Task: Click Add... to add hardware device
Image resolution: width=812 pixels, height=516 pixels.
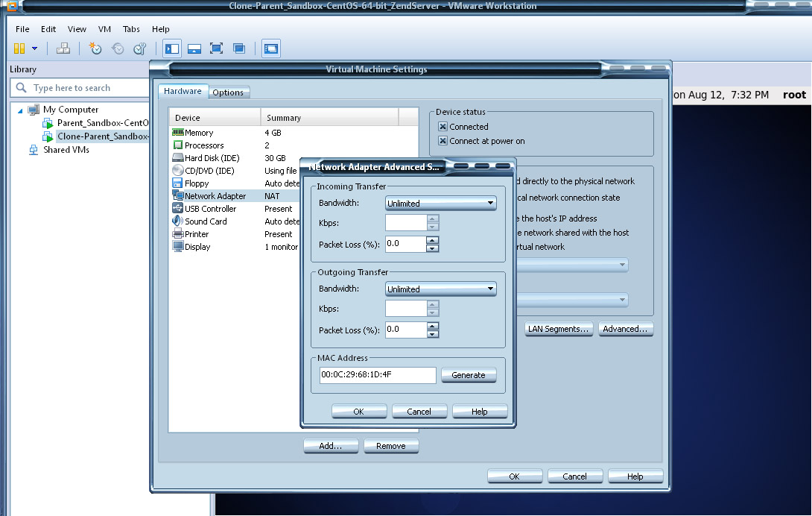Action: [x=331, y=446]
